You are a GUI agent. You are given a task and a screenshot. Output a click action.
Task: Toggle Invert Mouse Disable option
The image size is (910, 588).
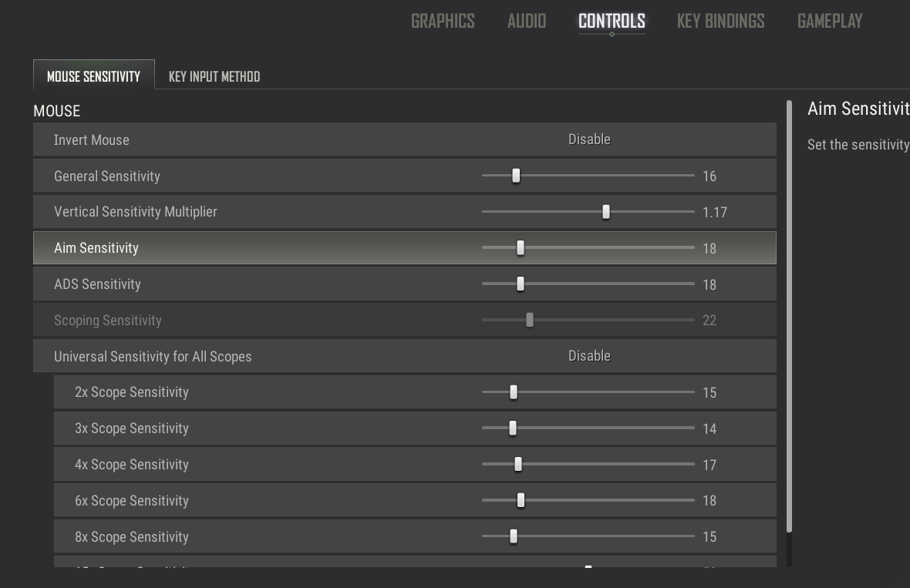coord(589,139)
